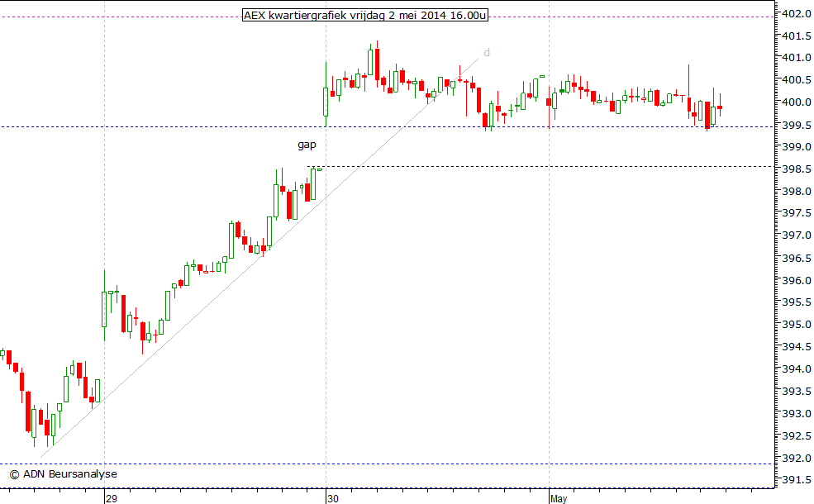Select the 401.5 price axis label
The width and height of the screenshot is (814, 504).
pos(797,36)
